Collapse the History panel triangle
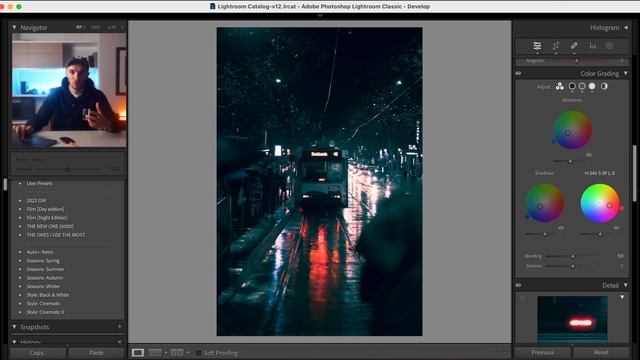The height and width of the screenshot is (360, 640). pyautogui.click(x=14, y=342)
